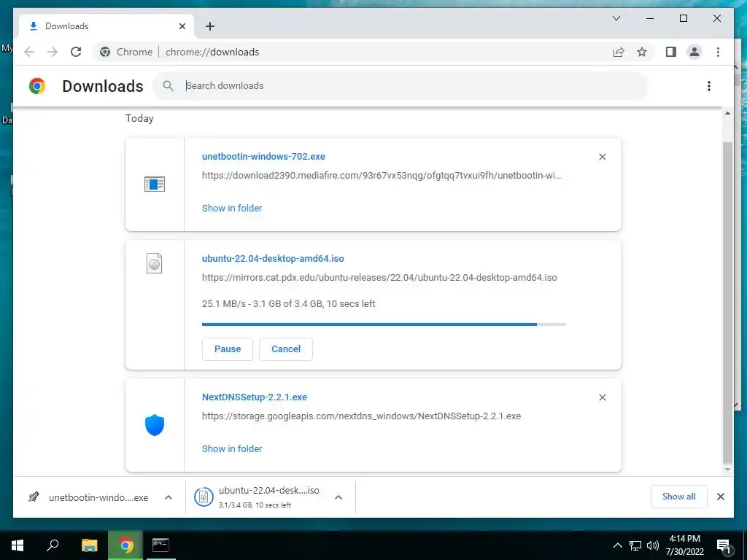Screen dimensions: 747x560
Task: Expand options for ubuntu ISO shelf item
Action: coord(338,497)
